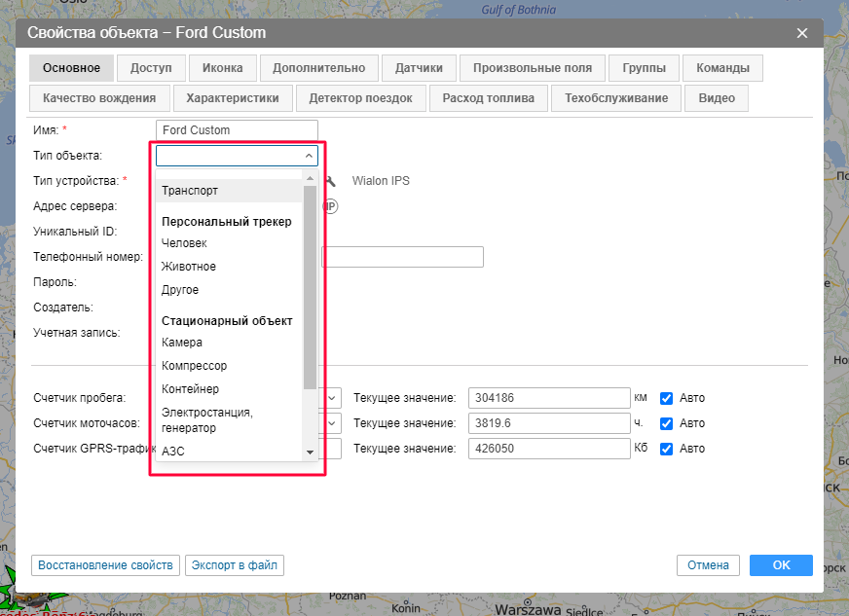Screen dimensions: 849x616
Task: Close the Ford Custom properties dialog
Action: 802,33
